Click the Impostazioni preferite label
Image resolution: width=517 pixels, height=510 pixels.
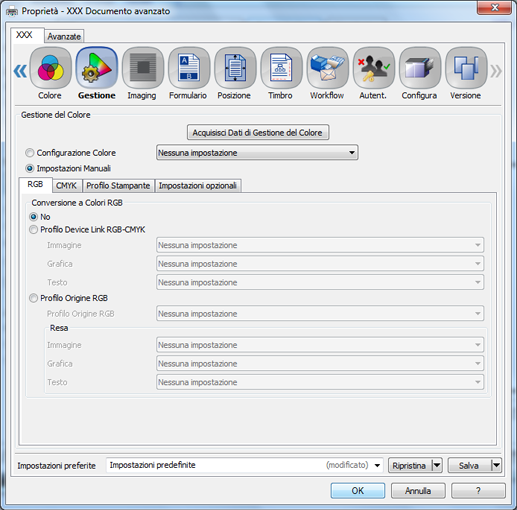click(x=56, y=466)
